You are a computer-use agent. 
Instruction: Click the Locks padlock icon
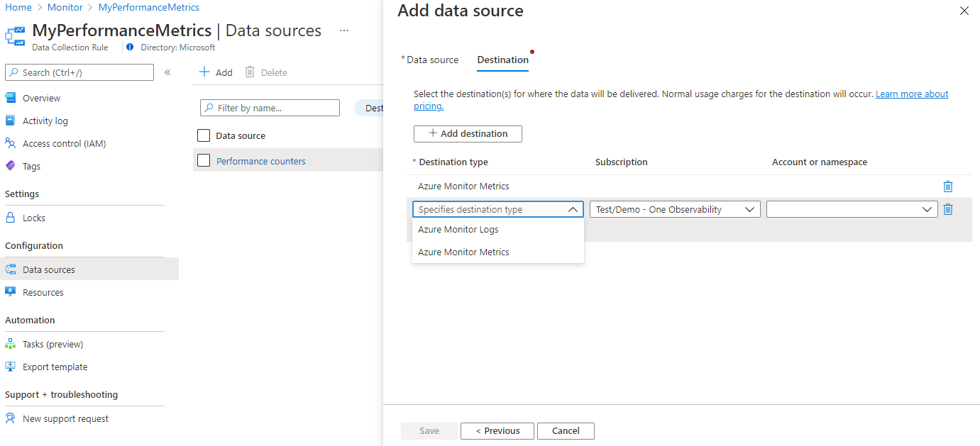(x=11, y=218)
